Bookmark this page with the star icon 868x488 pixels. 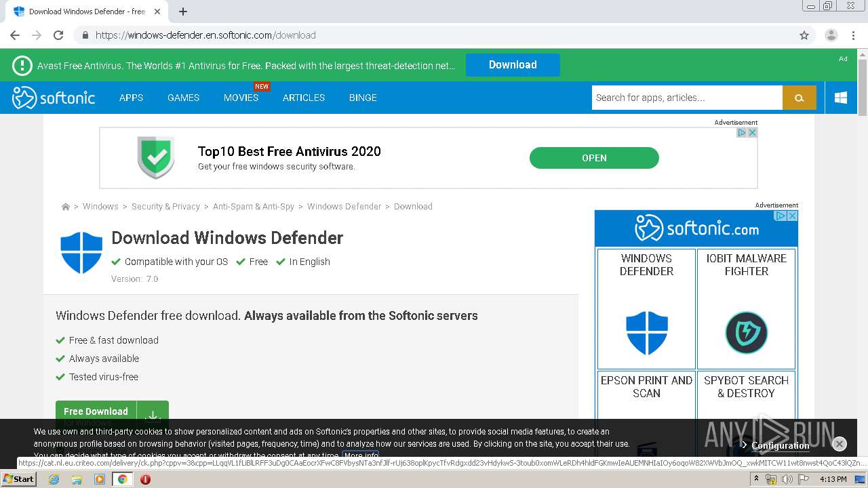(804, 35)
